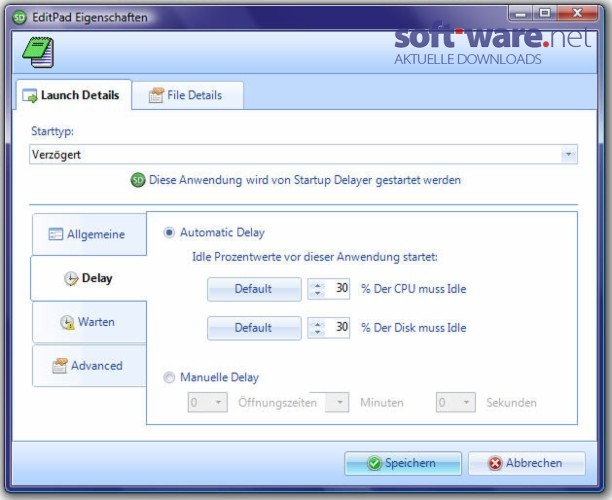Click the 'Starttyp:' label
The height and width of the screenshot is (500, 612).
[52, 131]
